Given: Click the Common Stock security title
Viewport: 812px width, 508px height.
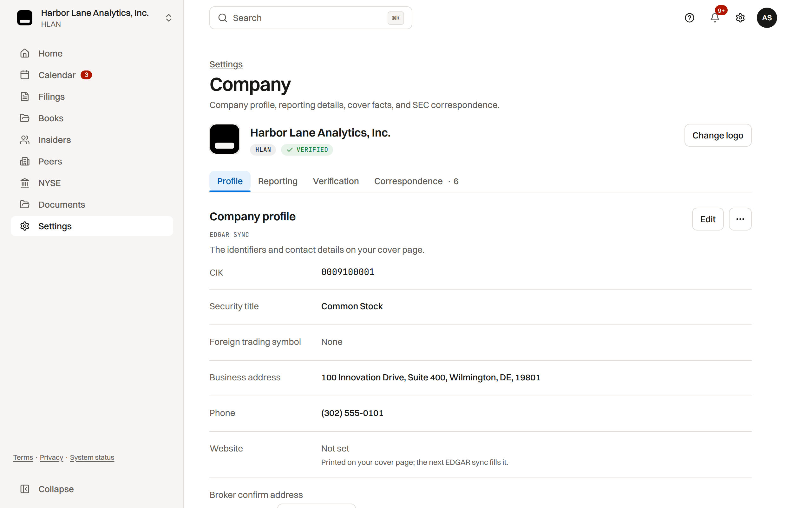Looking at the screenshot, I should [x=352, y=306].
